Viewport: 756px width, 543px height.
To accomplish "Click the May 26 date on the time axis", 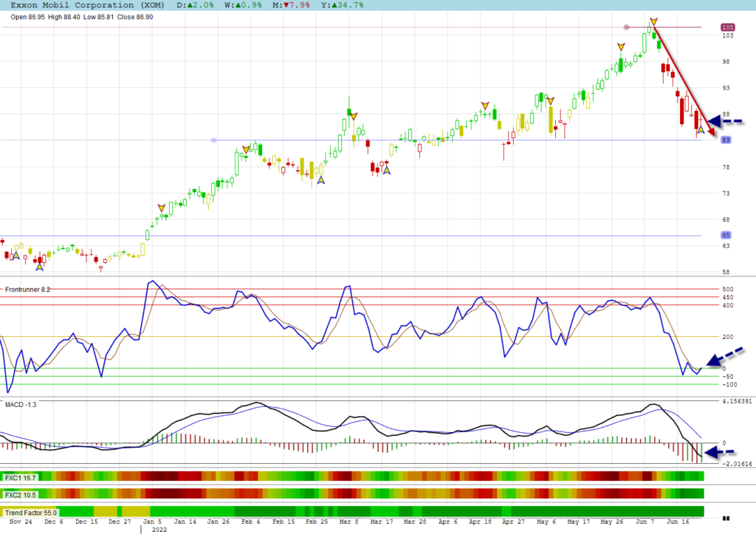I will [x=612, y=522].
